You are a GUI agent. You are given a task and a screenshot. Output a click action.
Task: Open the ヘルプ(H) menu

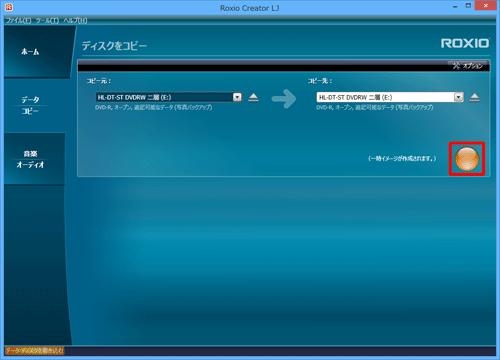(x=75, y=21)
